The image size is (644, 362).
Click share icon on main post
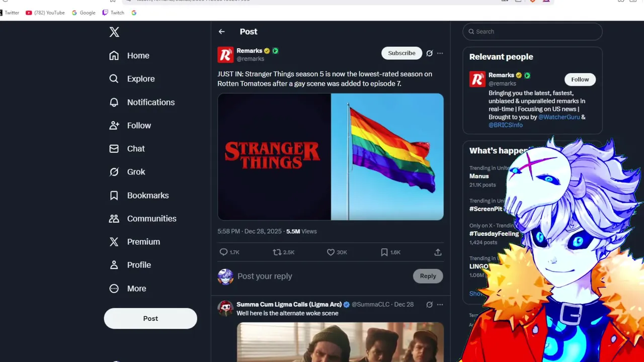(438, 252)
